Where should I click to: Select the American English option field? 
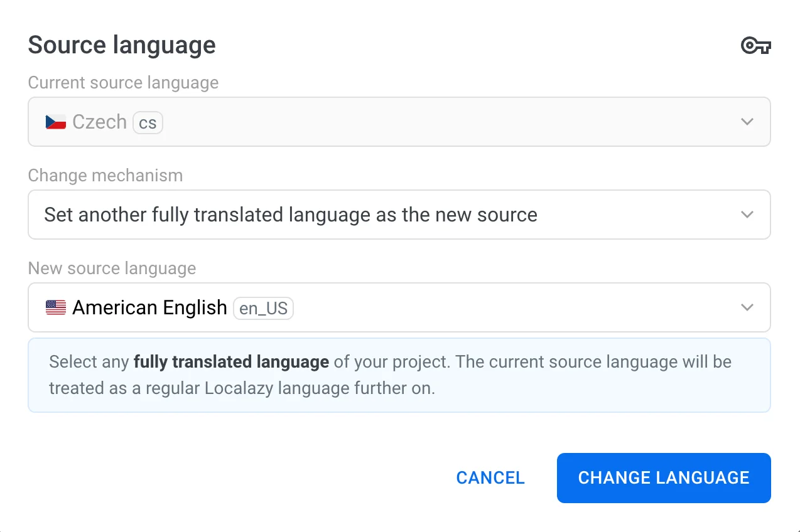pyautogui.click(x=149, y=307)
